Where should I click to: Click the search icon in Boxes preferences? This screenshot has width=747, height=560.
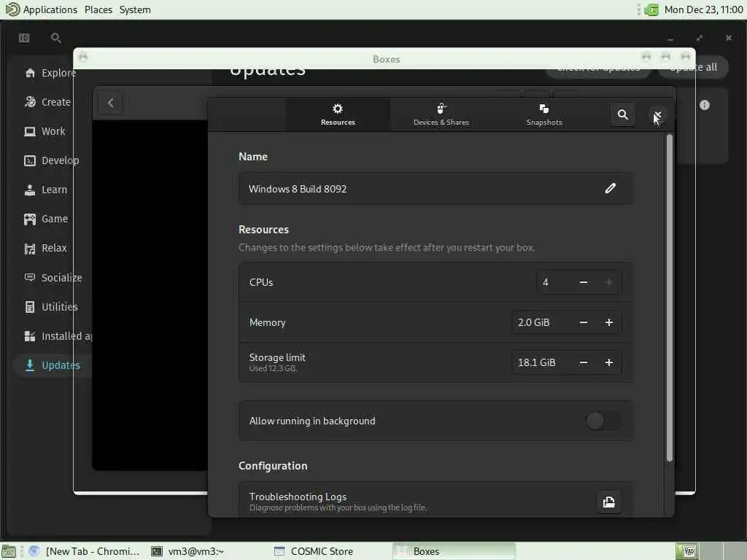pos(623,114)
